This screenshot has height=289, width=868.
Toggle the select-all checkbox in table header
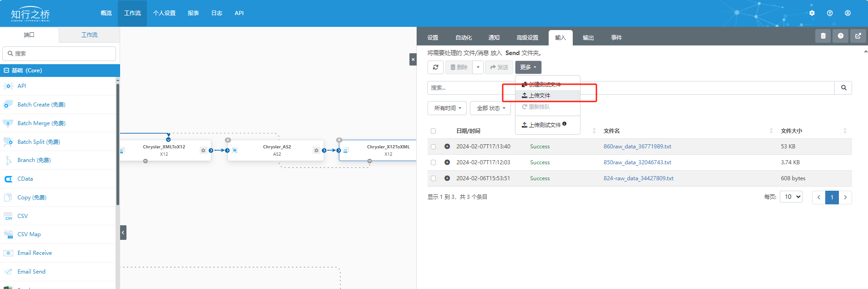[x=433, y=131]
